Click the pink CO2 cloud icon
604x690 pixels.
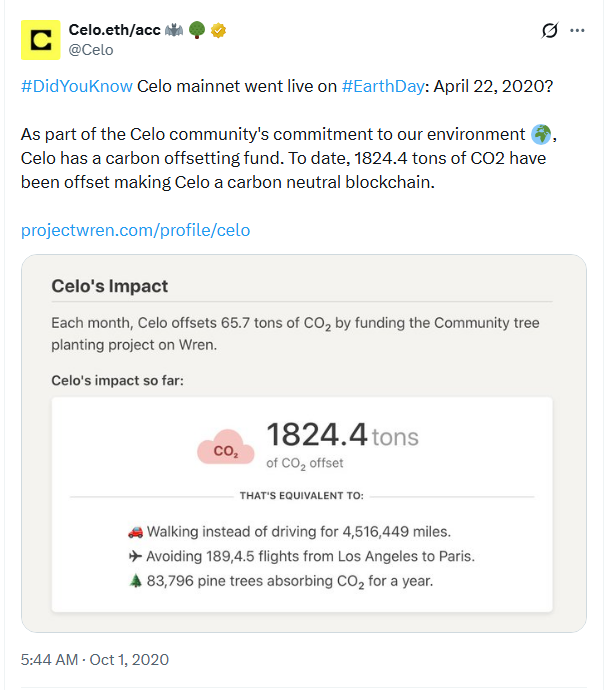(225, 449)
